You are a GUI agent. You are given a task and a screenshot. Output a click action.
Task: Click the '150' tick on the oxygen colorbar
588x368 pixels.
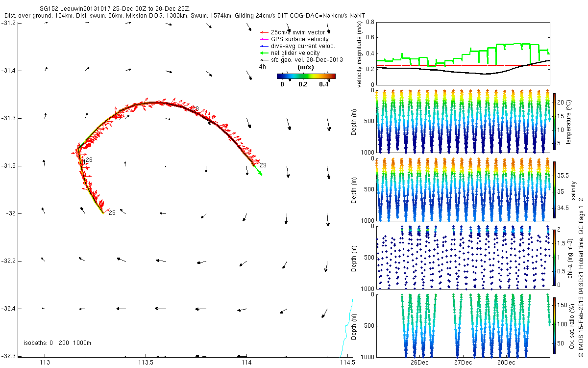click(x=563, y=305)
